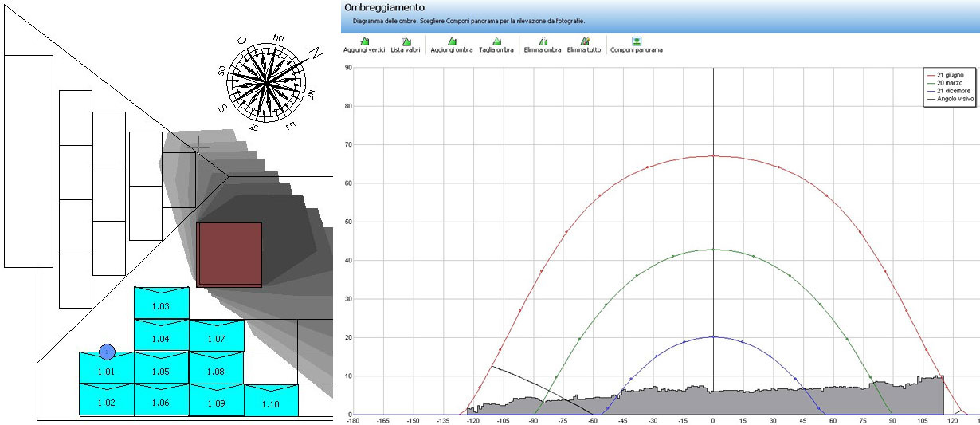The height and width of the screenshot is (425, 980).
Task: Click the compass rose on the site plan
Action: coord(267,83)
